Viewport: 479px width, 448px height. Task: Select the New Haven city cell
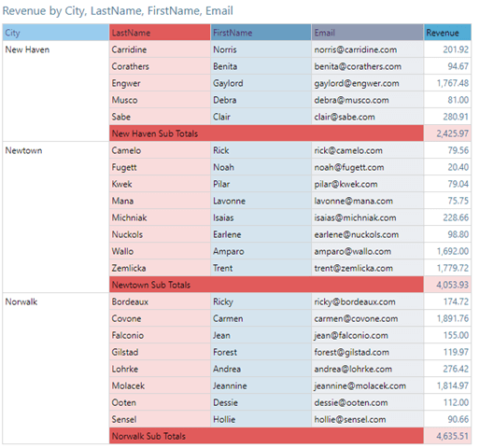(x=56, y=91)
